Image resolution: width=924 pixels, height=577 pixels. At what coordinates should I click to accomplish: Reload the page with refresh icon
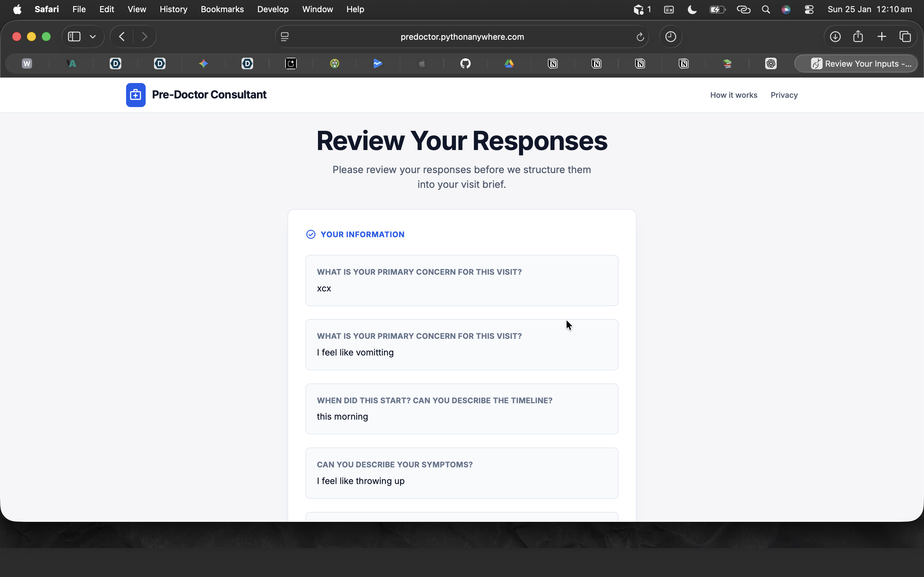[x=640, y=37]
